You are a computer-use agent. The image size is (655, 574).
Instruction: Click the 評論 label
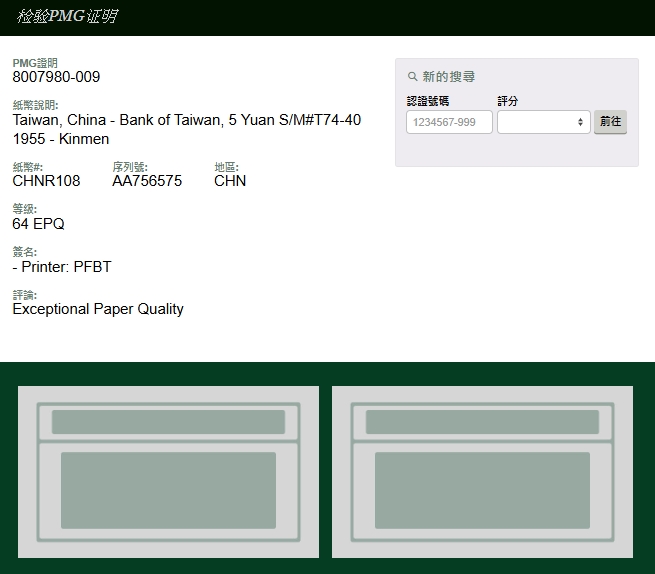25,295
